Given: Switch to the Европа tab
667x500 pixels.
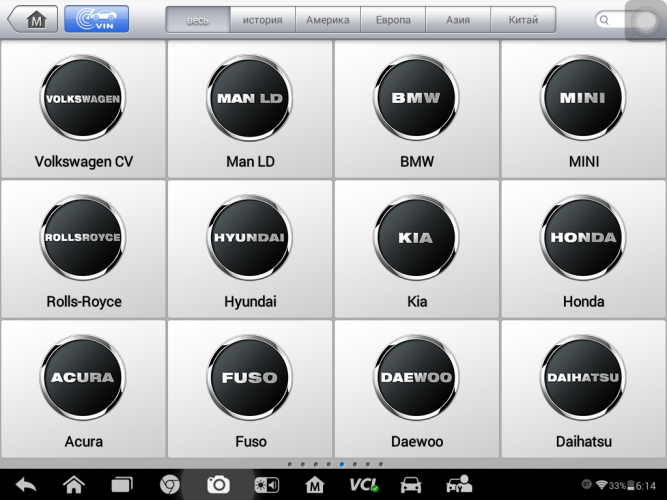Looking at the screenshot, I should pos(393,20).
